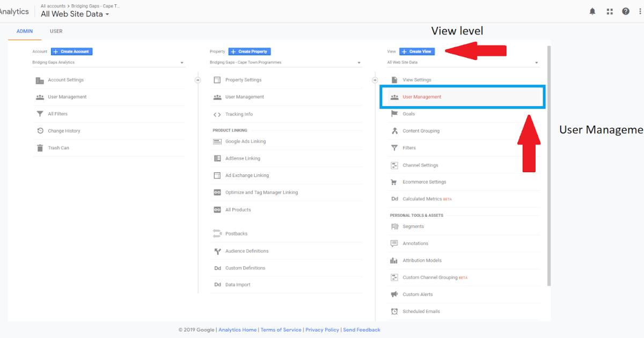Open the notifications bell

[592, 11]
